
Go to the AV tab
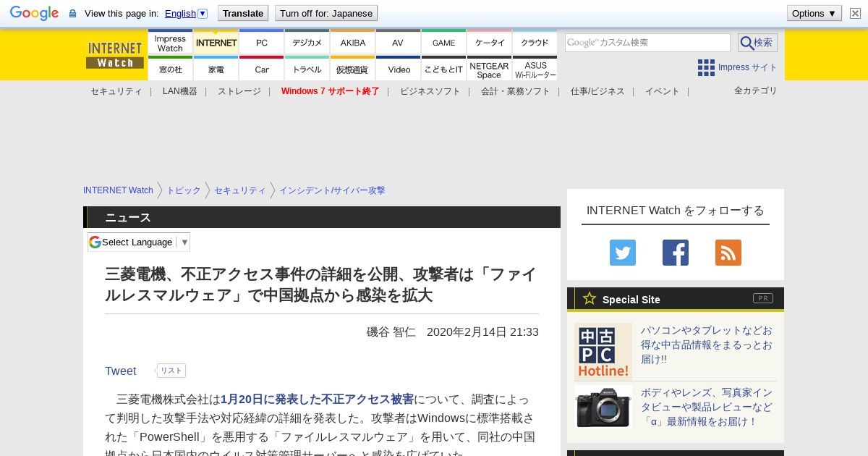(x=398, y=43)
